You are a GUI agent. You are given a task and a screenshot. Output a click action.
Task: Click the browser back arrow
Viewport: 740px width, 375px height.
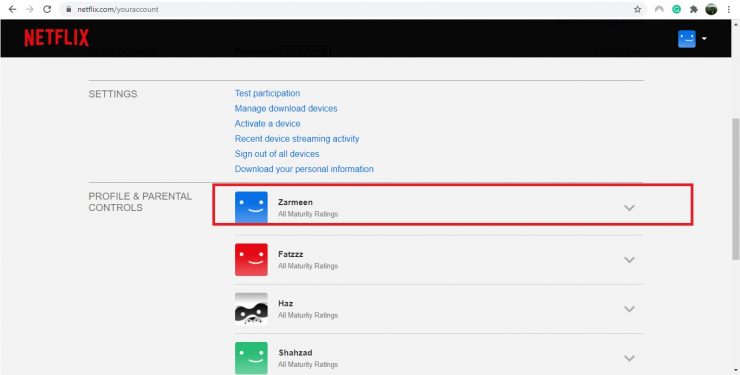(12, 9)
